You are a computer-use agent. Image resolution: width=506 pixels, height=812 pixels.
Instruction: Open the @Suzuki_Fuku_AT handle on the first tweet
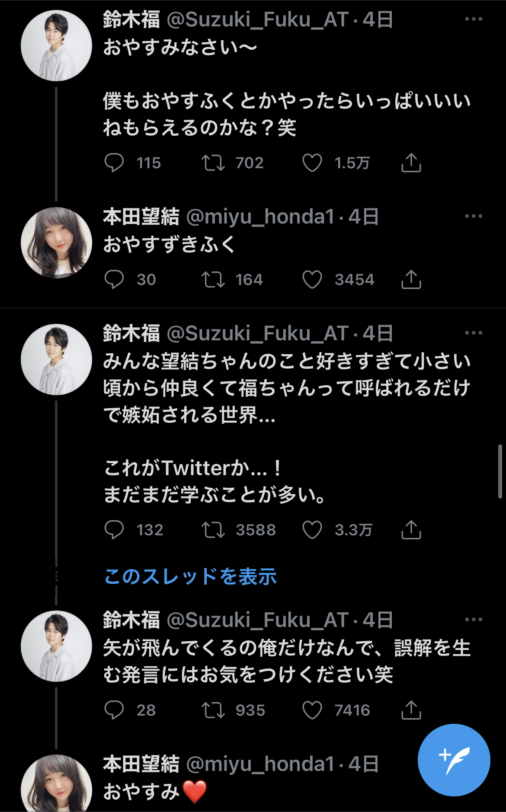(257, 20)
